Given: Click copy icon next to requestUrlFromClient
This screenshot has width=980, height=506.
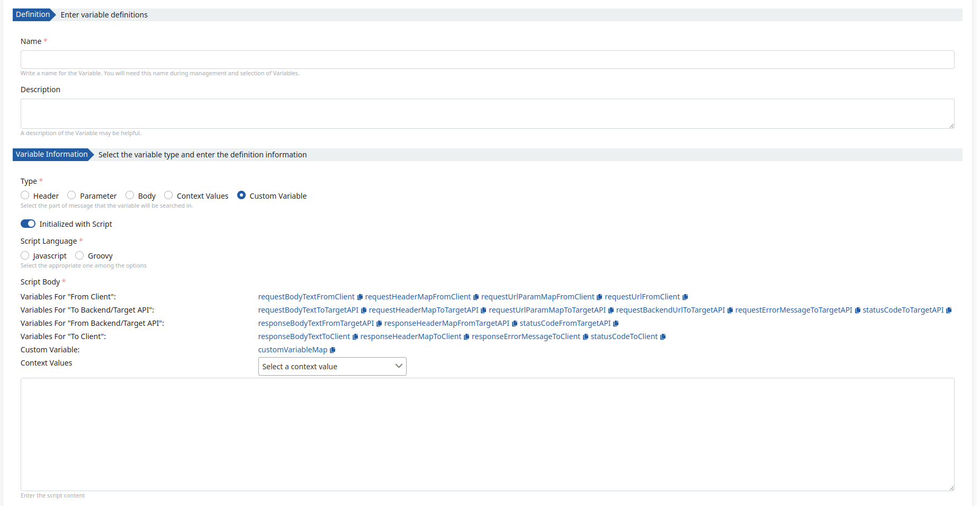Looking at the screenshot, I should tap(685, 297).
